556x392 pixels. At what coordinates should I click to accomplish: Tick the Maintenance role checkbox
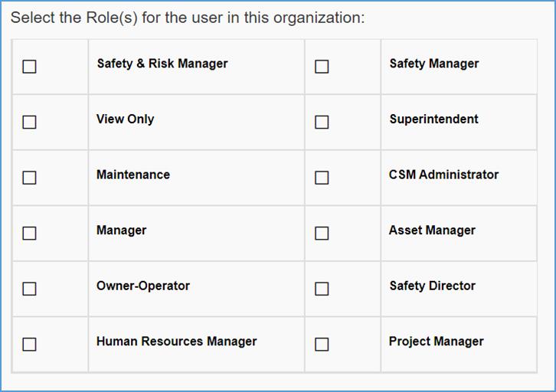tap(29, 178)
